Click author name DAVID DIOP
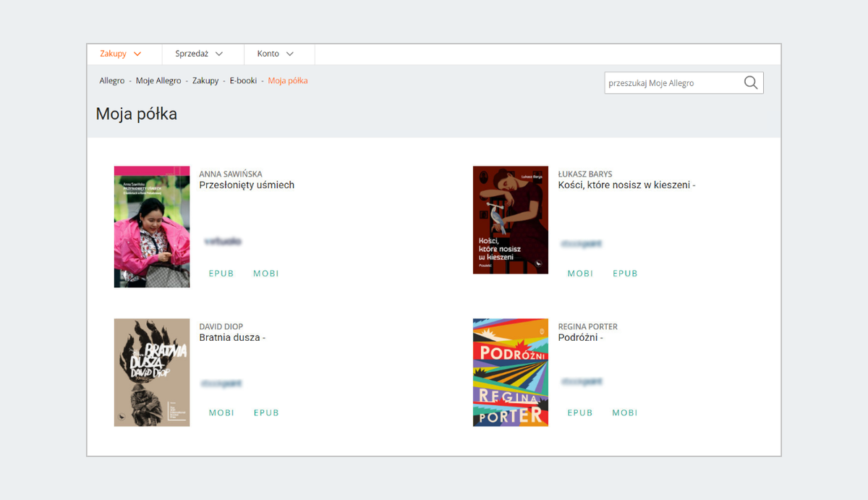 pos(221,326)
